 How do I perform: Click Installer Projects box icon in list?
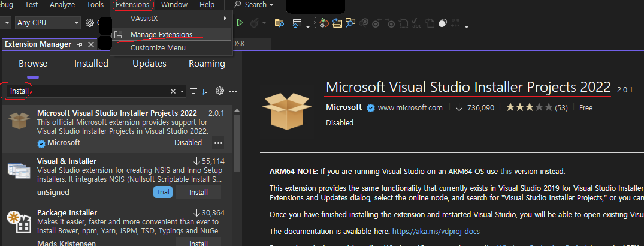click(x=19, y=121)
